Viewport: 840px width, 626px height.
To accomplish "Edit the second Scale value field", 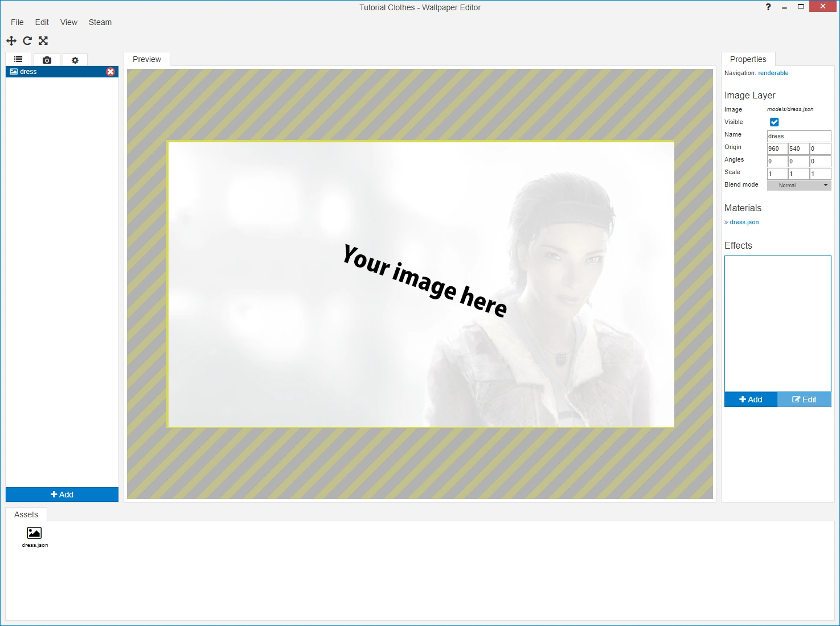I will tap(799, 174).
